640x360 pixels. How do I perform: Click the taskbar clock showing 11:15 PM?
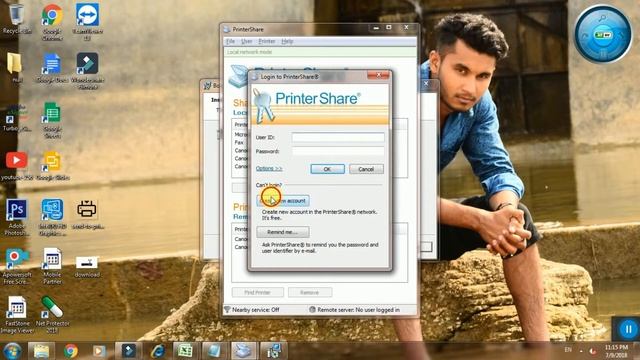tap(616, 351)
